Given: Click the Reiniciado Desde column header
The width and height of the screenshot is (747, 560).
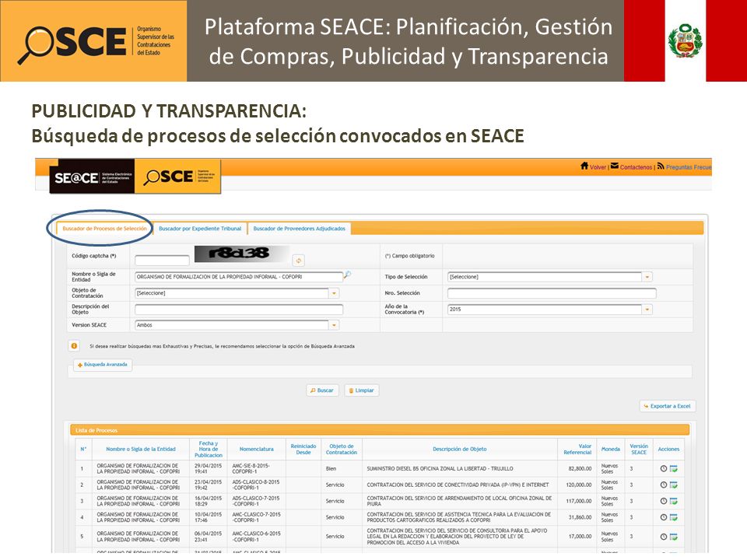Looking at the screenshot, I should point(303,449).
